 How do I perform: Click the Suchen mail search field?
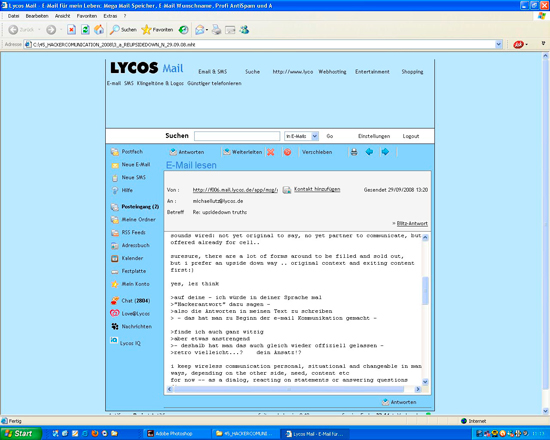tap(237, 136)
